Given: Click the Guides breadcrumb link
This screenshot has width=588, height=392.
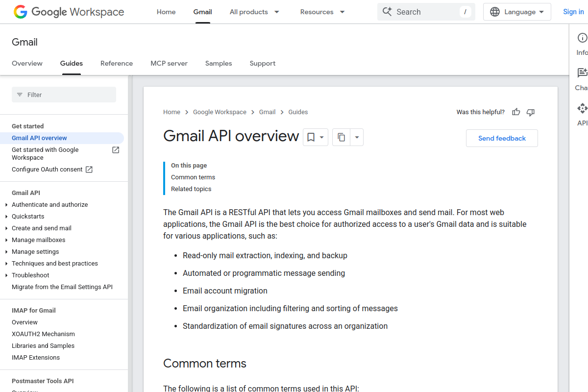Looking at the screenshot, I should coord(298,112).
